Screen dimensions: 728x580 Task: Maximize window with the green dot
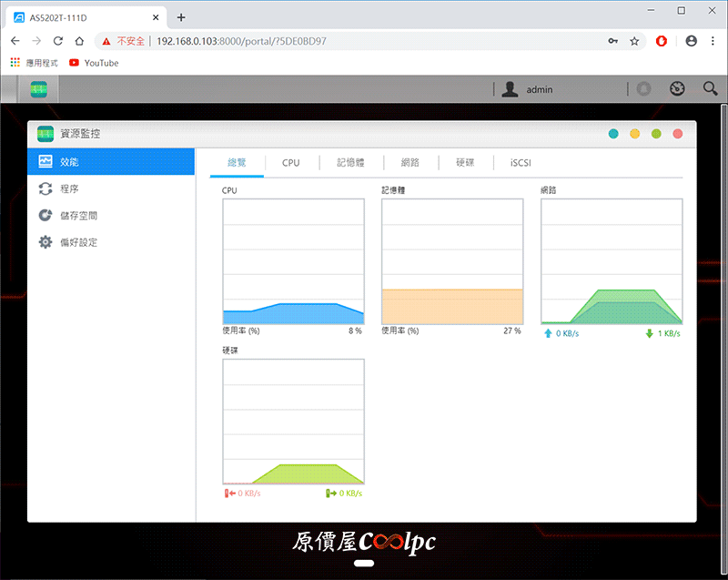click(656, 134)
